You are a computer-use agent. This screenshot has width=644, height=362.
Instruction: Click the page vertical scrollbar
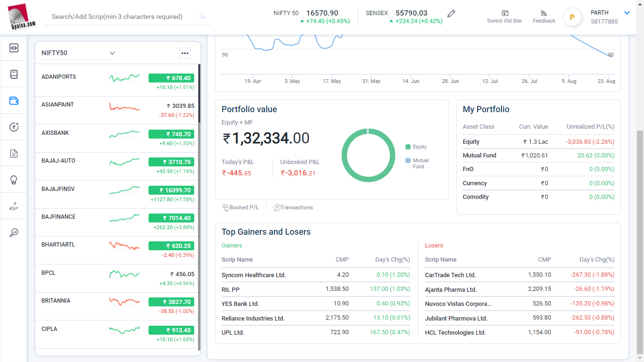click(x=640, y=241)
